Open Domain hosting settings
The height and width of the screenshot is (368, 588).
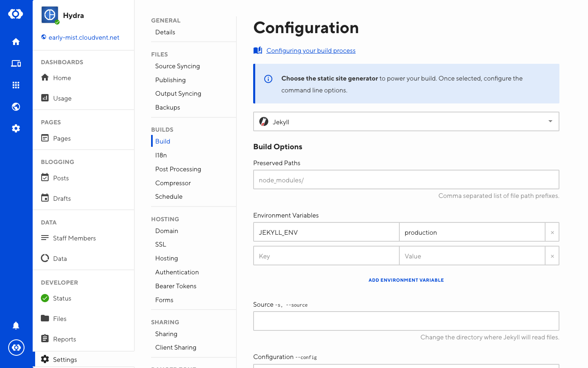coord(167,231)
